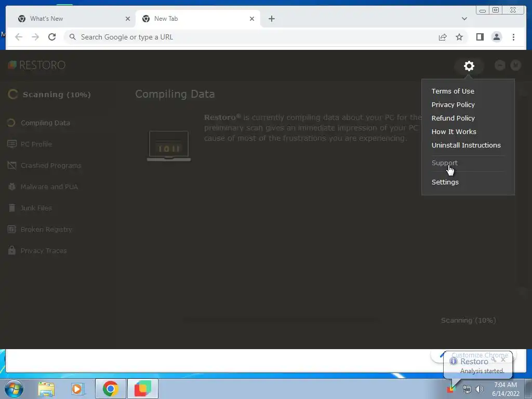Open the Restoro gear settings menu
Image resolution: width=532 pixels, height=399 pixels.
click(469, 66)
